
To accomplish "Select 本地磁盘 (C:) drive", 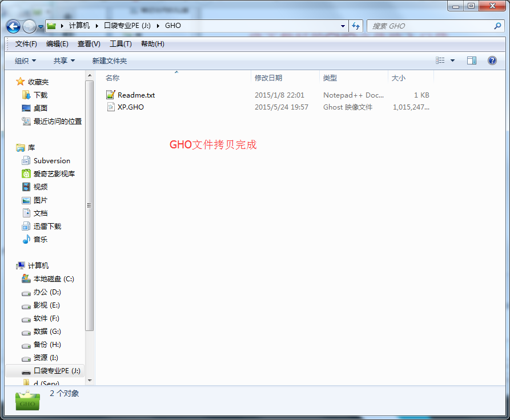I will pos(53,279).
